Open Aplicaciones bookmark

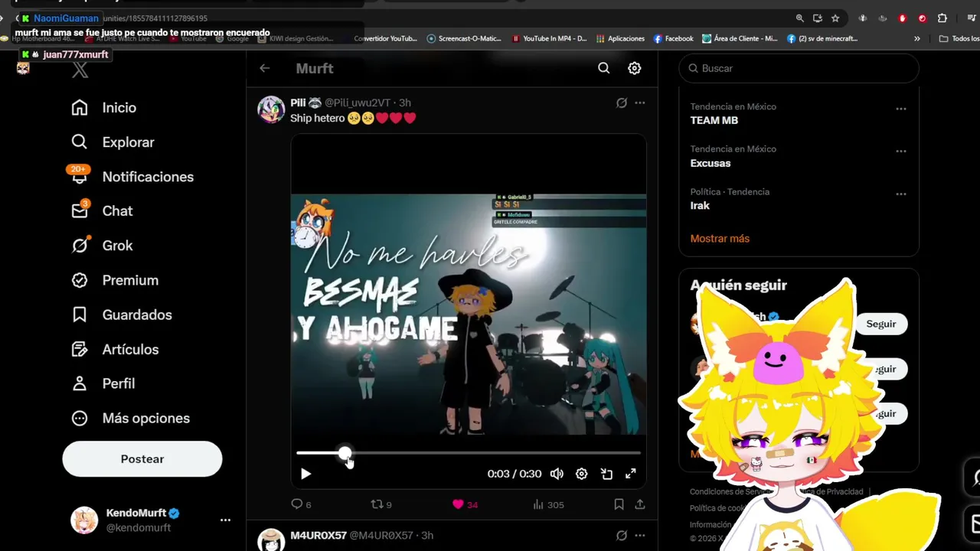pos(620,38)
